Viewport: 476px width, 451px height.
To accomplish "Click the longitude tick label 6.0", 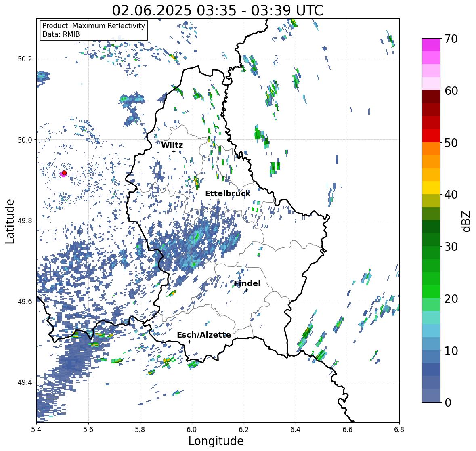I will [x=192, y=429].
